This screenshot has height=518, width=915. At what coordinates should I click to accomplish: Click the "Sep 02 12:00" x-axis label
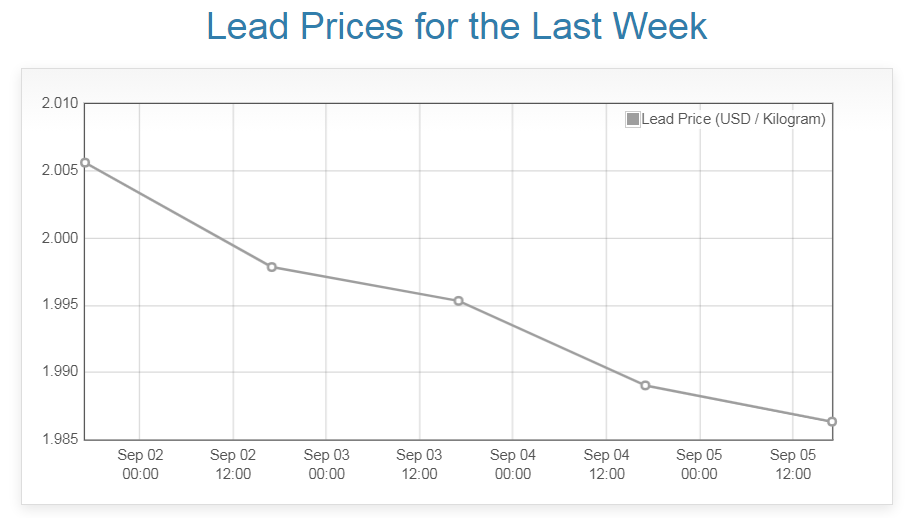pyautogui.click(x=233, y=464)
